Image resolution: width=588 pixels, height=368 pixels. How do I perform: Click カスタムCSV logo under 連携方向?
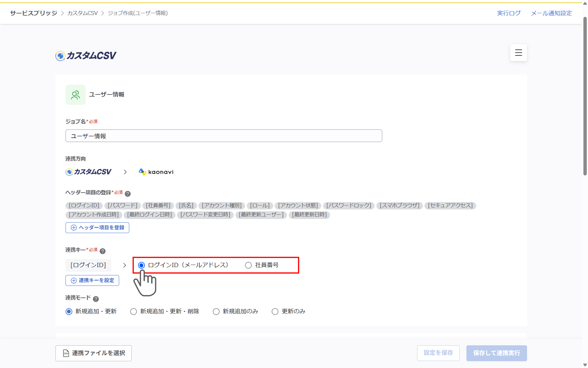pyautogui.click(x=88, y=172)
